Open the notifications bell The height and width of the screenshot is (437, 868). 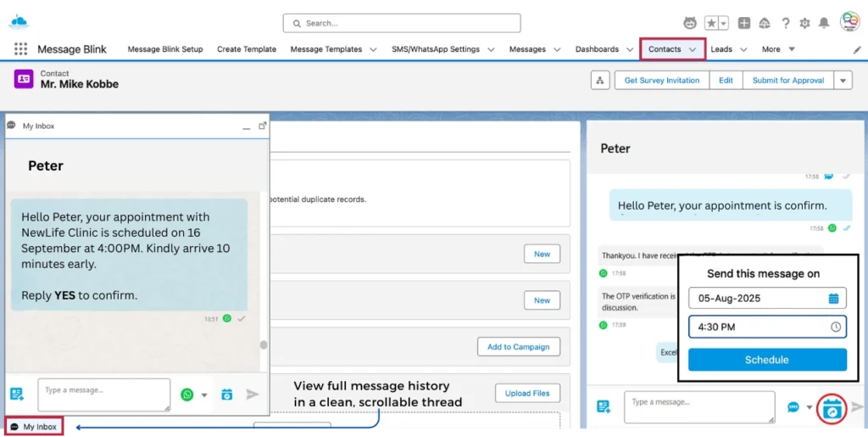pyautogui.click(x=824, y=23)
